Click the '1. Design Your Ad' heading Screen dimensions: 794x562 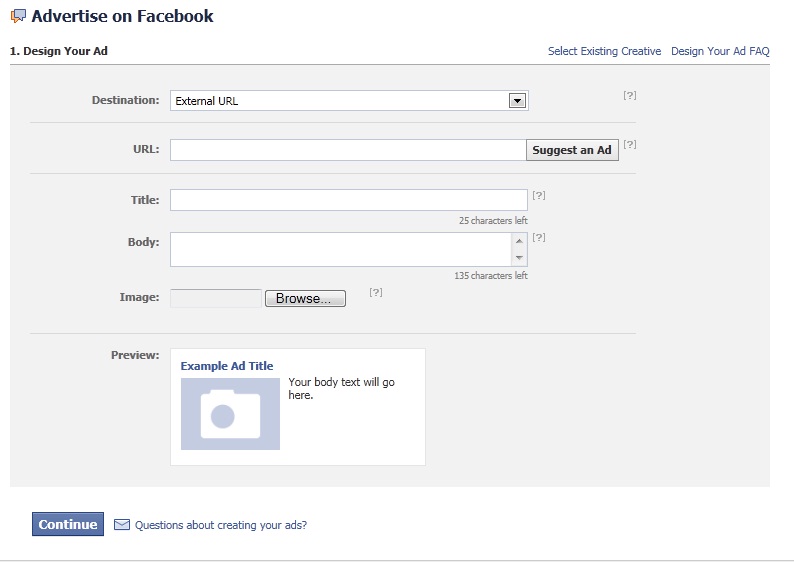(59, 51)
